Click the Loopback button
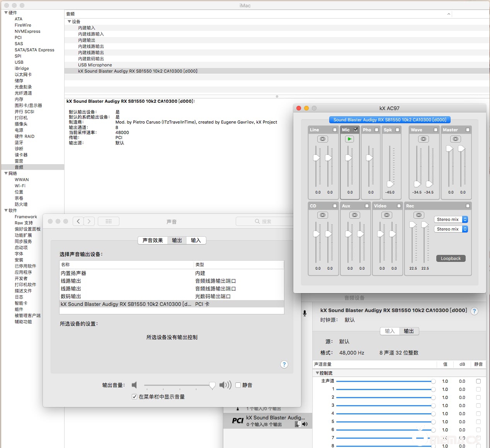490x448 pixels. pyautogui.click(x=451, y=258)
